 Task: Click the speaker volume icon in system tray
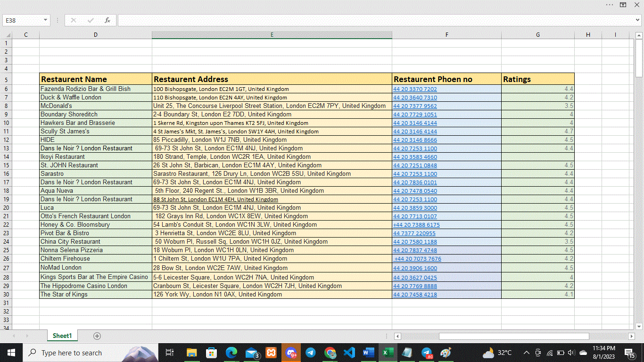[x=570, y=352]
